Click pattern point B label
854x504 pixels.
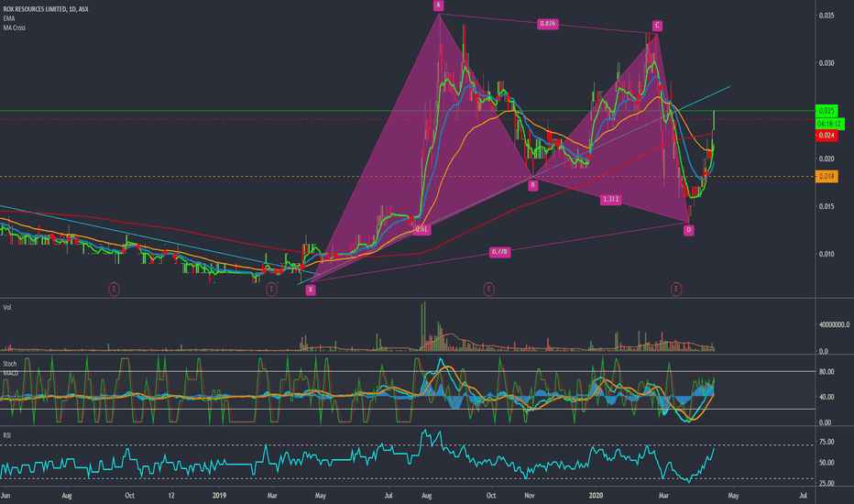coord(533,185)
